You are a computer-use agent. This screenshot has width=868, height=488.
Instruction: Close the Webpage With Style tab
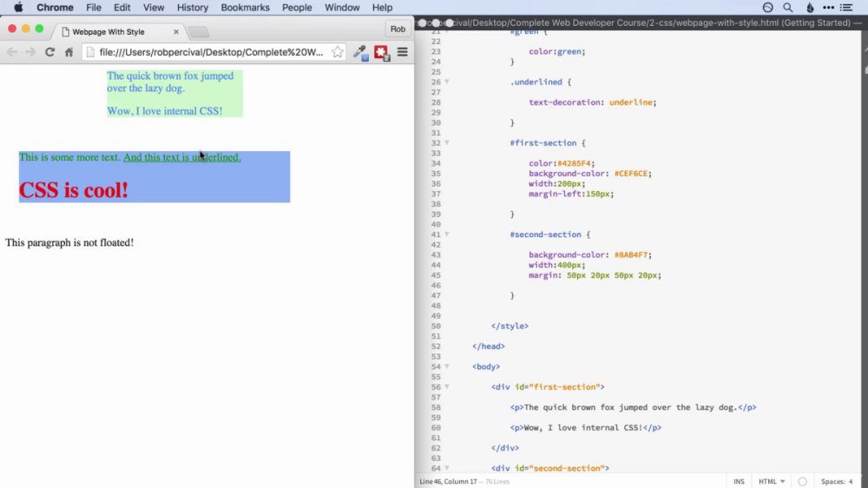[x=176, y=31]
